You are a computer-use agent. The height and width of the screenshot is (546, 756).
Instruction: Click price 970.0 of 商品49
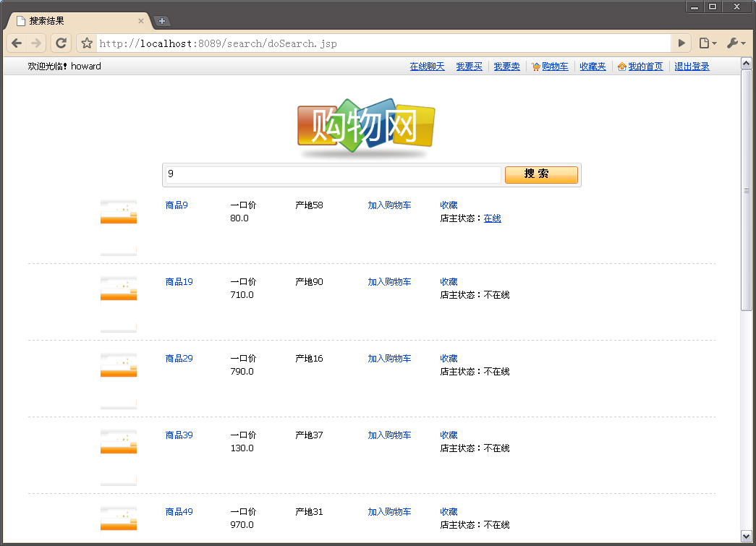[x=242, y=525]
